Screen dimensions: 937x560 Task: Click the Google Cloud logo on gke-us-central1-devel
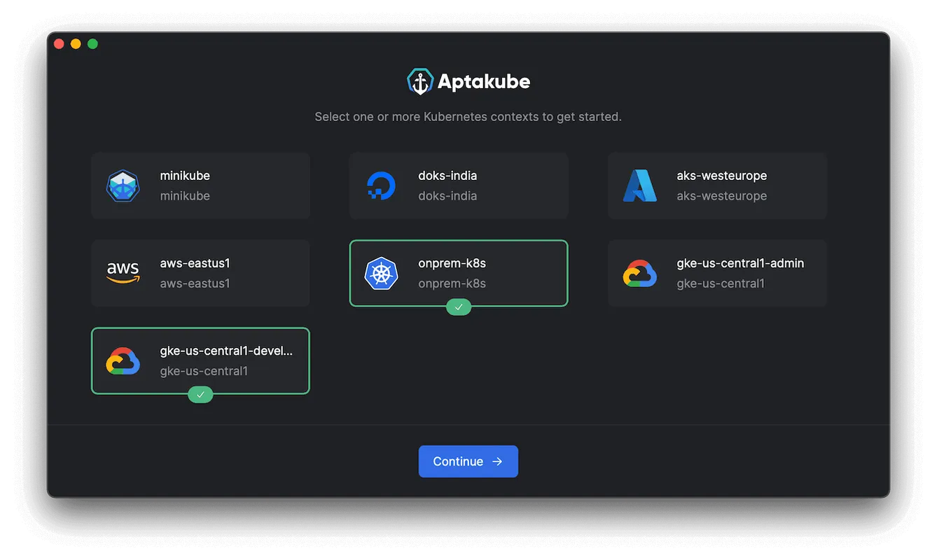[123, 361]
